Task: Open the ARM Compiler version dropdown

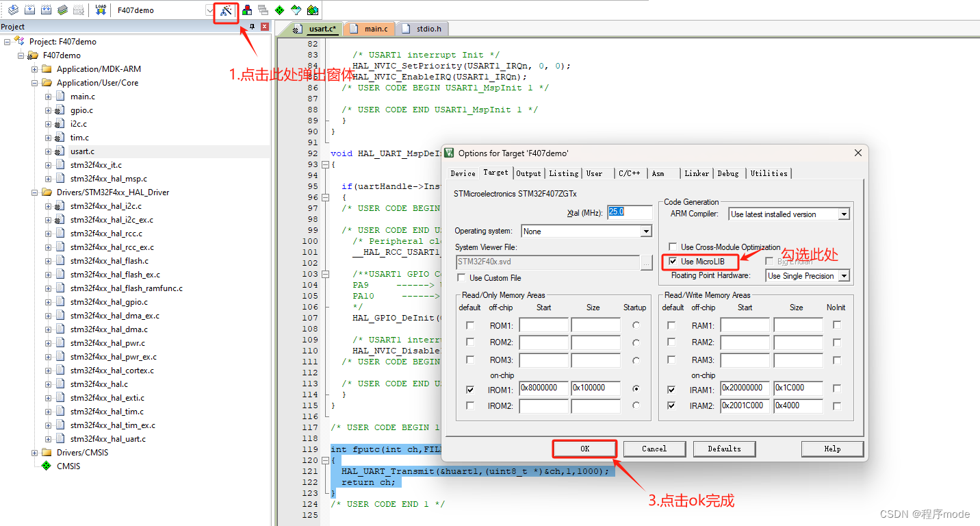Action: (844, 214)
